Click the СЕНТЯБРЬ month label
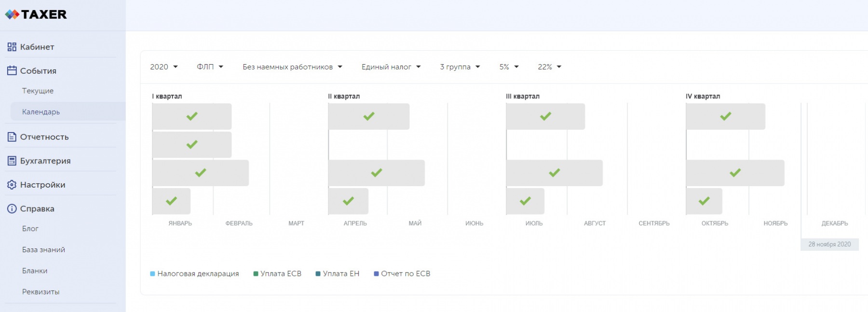The height and width of the screenshot is (312, 868). 654,223
